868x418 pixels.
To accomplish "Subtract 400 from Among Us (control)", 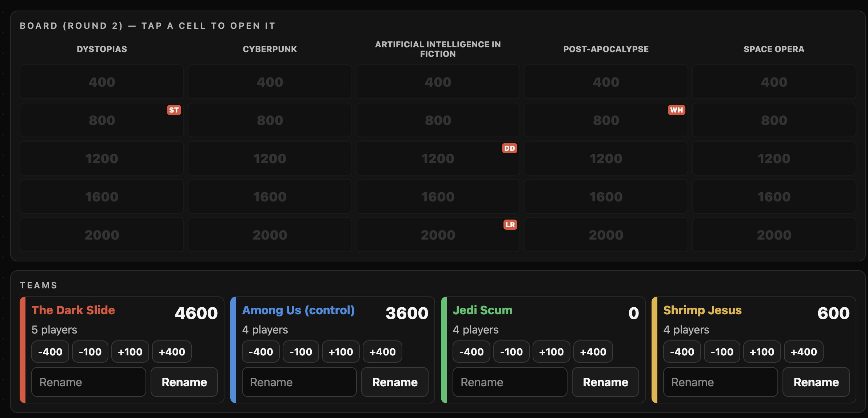I will click(x=261, y=352).
